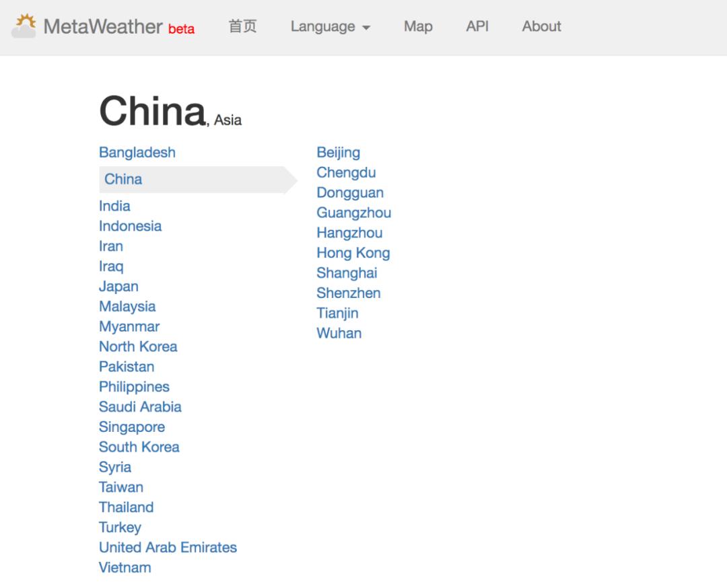This screenshot has width=727, height=588.
Task: Open Dongguan weather page
Action: click(350, 193)
